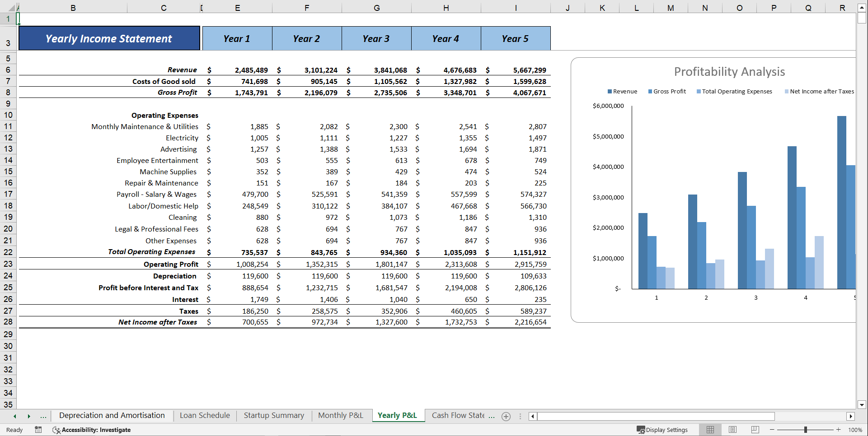Click the Total Operating Expenses legend entry

(734, 91)
